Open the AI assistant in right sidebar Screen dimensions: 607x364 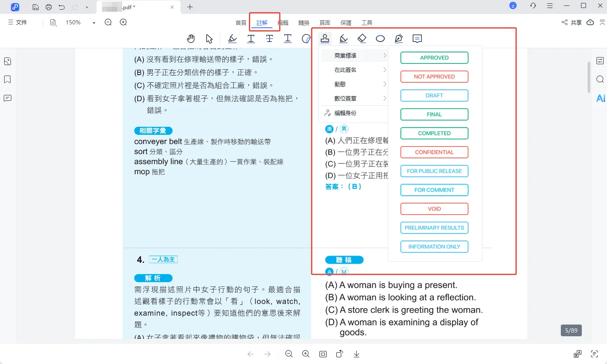(x=600, y=98)
